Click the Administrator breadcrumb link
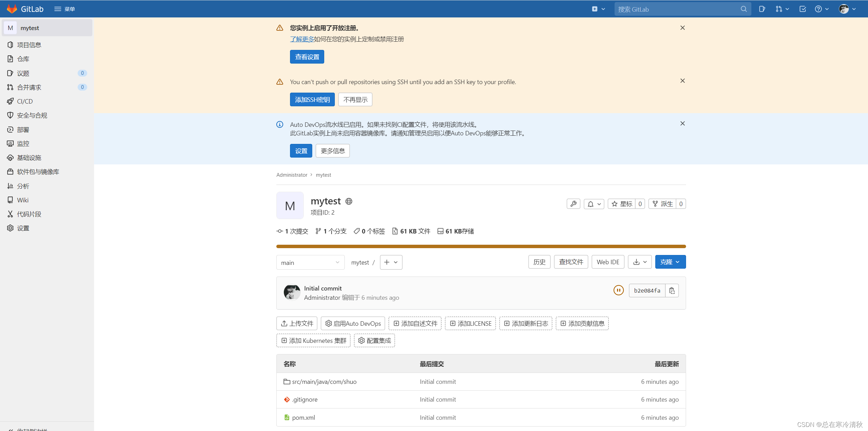The width and height of the screenshot is (868, 431). click(x=292, y=175)
